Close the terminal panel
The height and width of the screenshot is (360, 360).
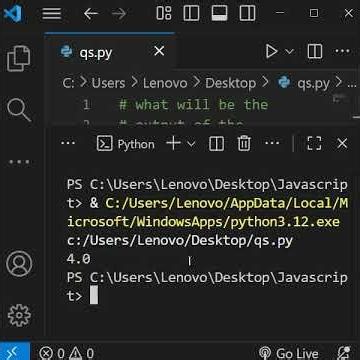tap(342, 144)
